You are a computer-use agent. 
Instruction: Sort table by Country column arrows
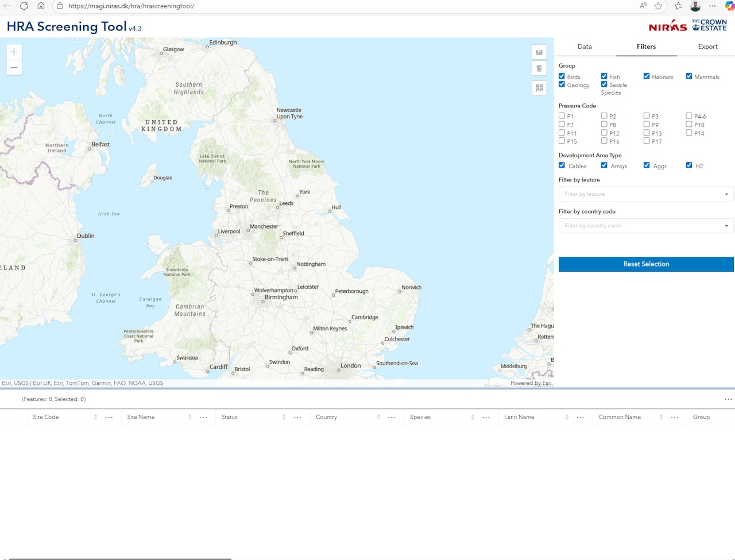pyautogui.click(x=378, y=418)
